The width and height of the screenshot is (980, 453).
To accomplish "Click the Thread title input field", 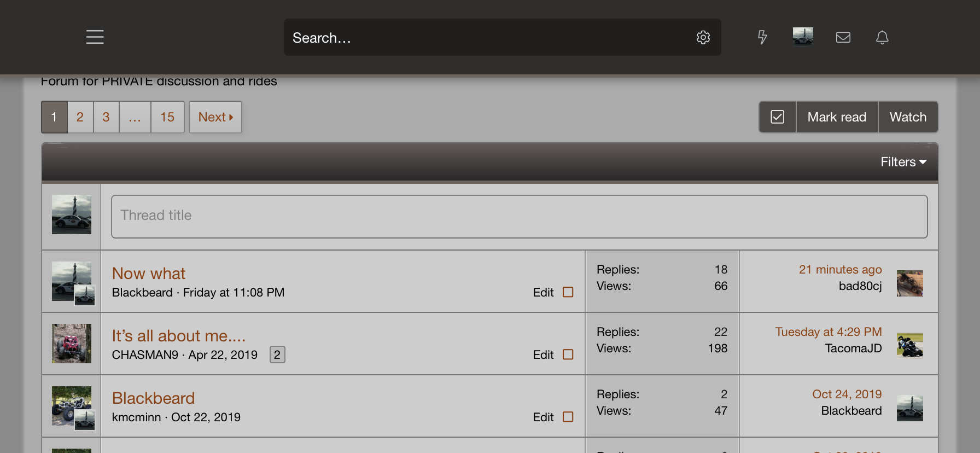I will tap(519, 216).
